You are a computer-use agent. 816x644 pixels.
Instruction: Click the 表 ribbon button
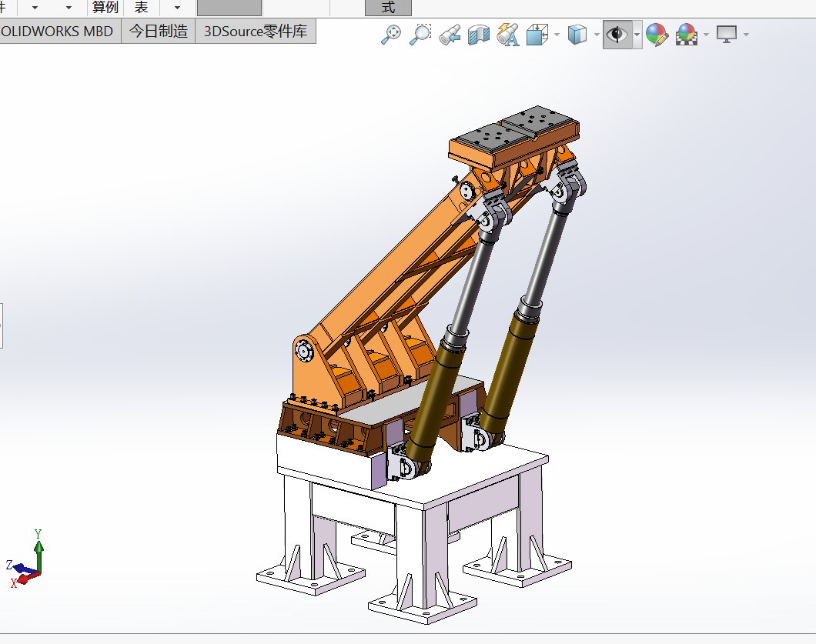pos(141,7)
